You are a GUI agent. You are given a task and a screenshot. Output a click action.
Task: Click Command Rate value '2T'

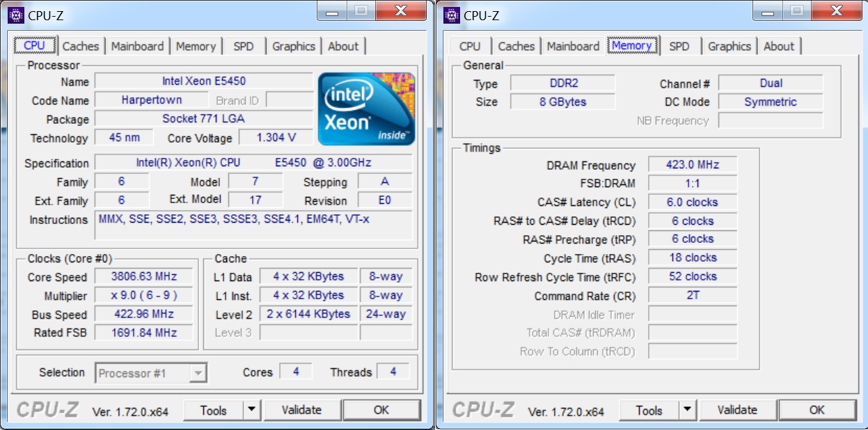click(693, 296)
